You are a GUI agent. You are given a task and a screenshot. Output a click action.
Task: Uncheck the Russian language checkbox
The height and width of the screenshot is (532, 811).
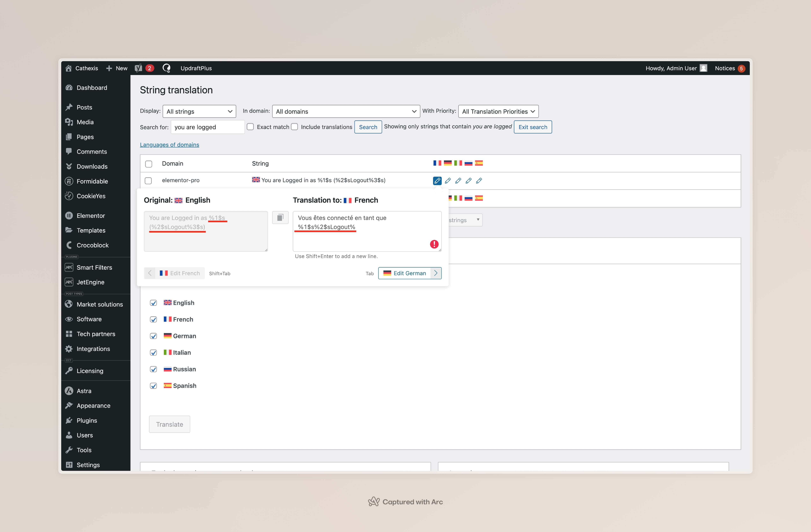point(153,369)
